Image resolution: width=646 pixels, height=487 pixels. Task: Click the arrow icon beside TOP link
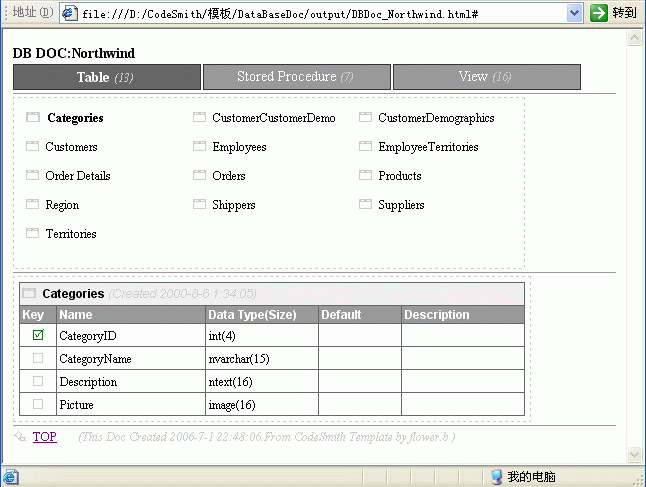tap(20, 437)
